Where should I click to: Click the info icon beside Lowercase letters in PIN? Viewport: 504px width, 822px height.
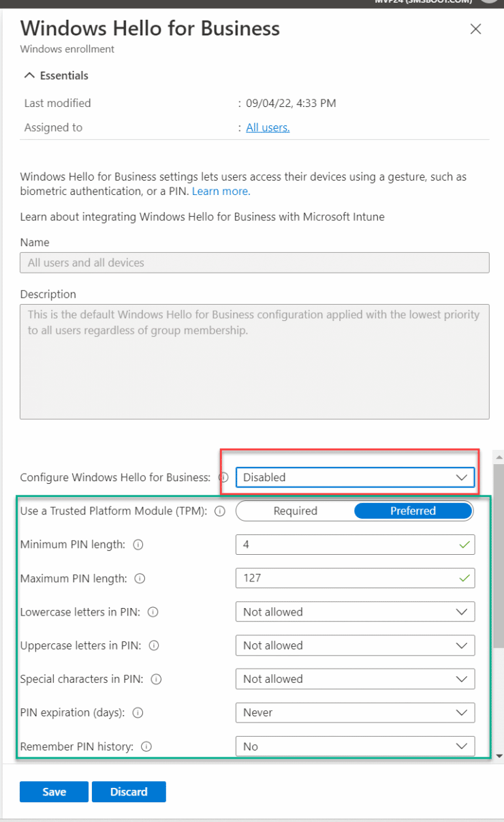[x=151, y=612]
